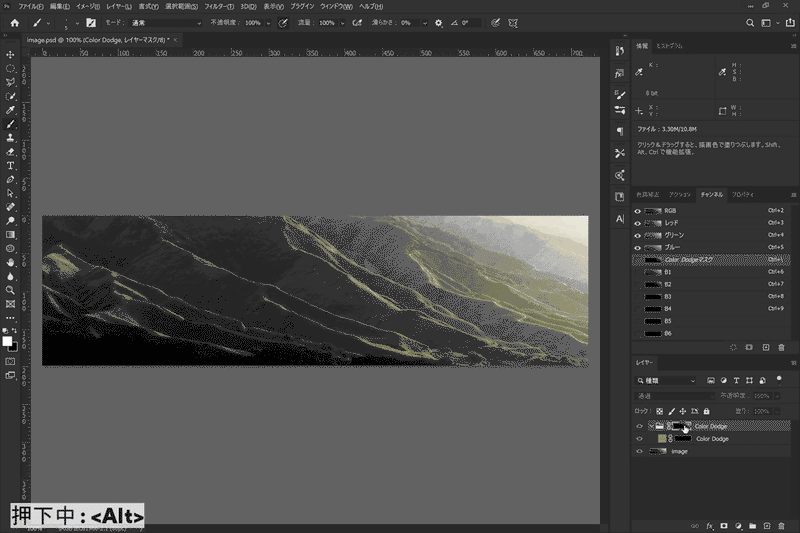
Task: Open the ファイル menu
Action: pyautogui.click(x=31, y=7)
